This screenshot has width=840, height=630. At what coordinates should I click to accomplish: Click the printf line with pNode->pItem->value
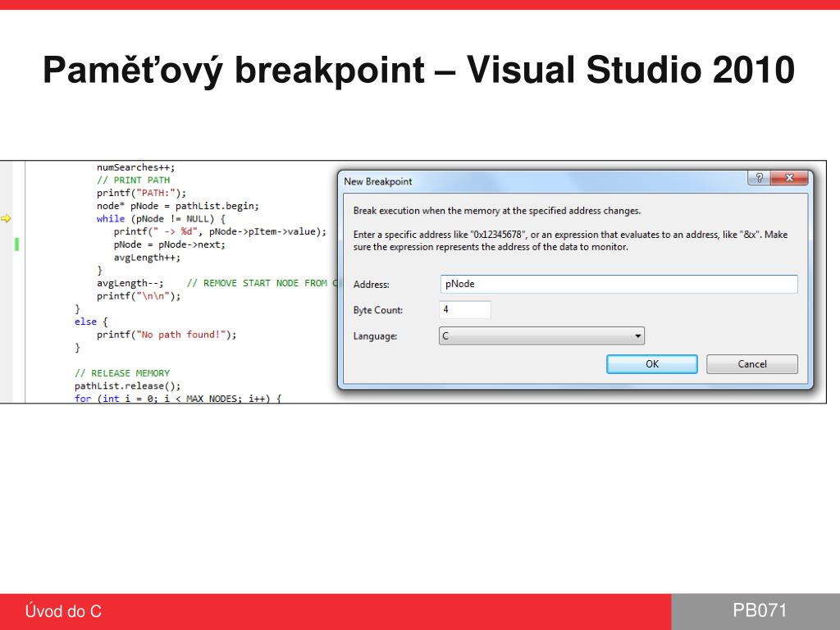(220, 231)
